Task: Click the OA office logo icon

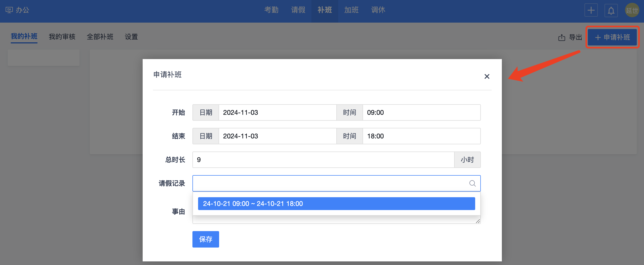Action: (9, 10)
